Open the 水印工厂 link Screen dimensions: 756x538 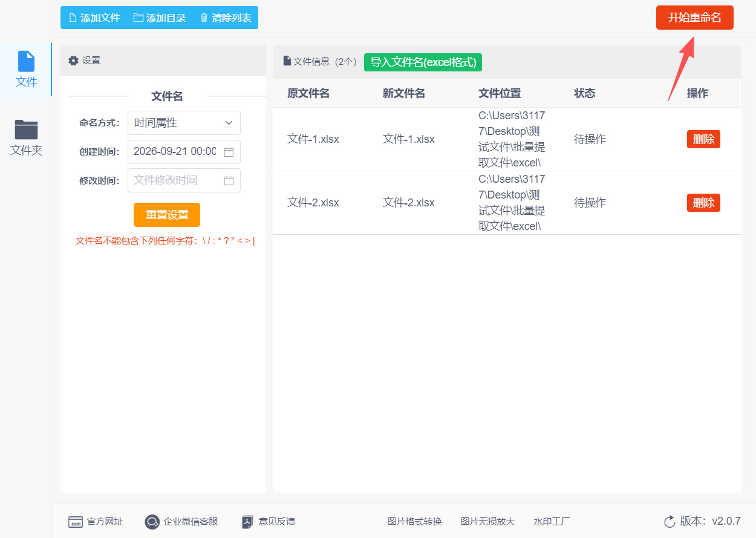(x=552, y=522)
